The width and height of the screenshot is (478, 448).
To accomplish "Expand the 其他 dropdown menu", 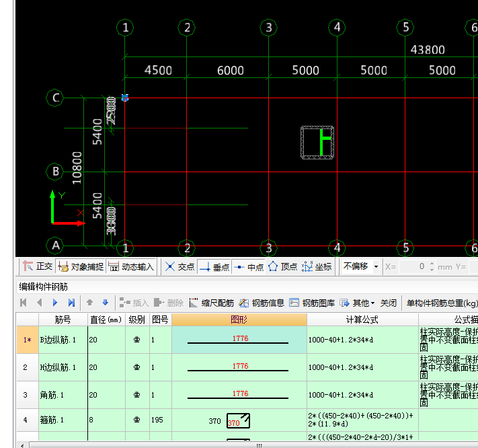I will click(x=357, y=303).
